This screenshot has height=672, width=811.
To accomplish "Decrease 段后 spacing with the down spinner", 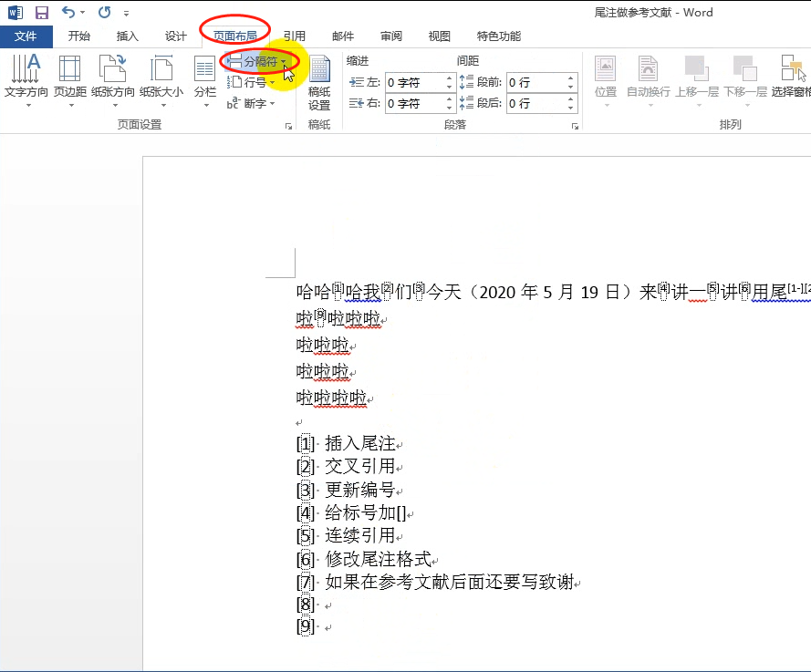I will point(570,108).
